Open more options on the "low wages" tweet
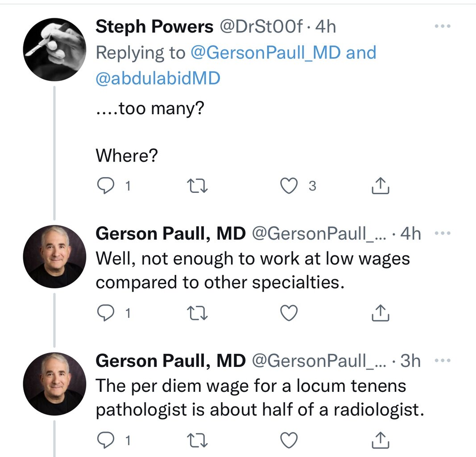 (443, 233)
